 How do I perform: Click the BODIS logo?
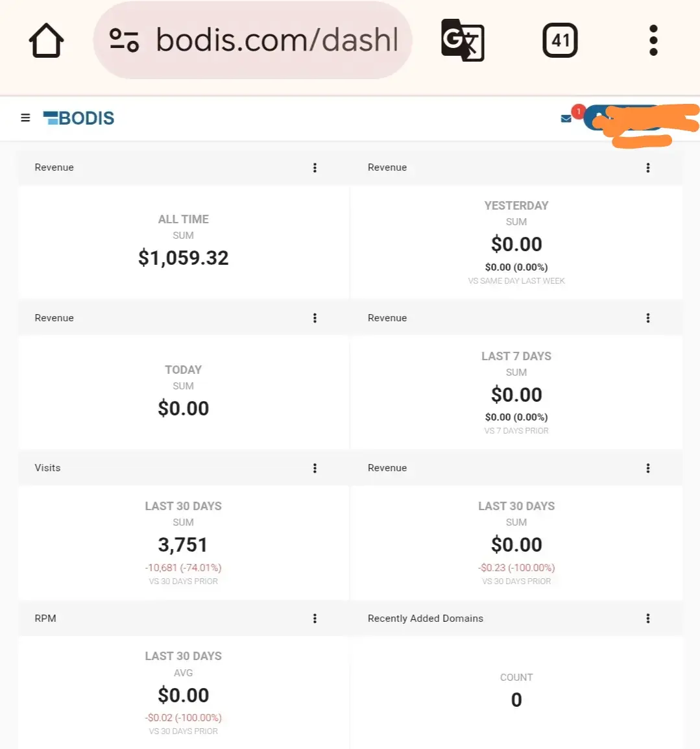(78, 118)
